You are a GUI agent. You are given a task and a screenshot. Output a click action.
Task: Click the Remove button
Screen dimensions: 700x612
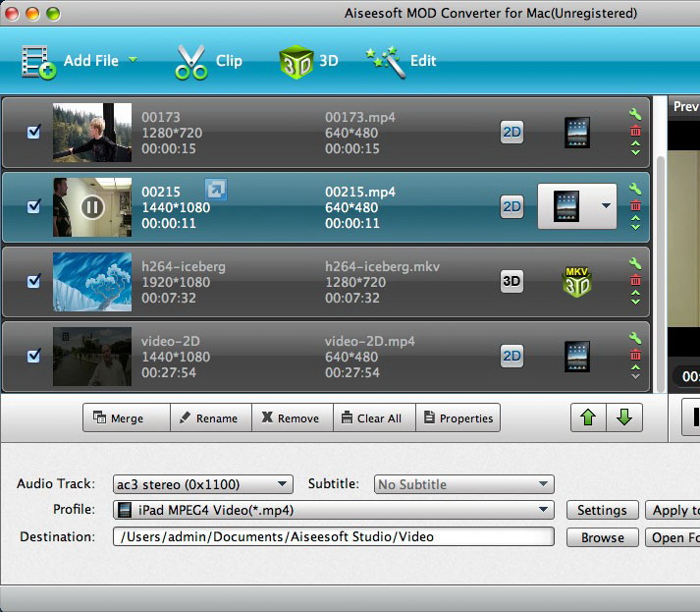tap(293, 417)
